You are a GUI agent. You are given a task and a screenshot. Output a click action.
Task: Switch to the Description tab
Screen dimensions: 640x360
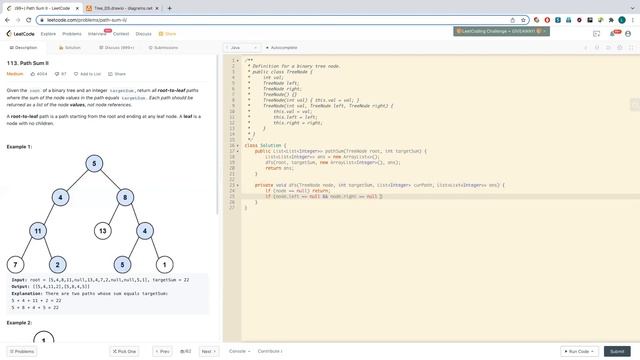tap(23, 48)
